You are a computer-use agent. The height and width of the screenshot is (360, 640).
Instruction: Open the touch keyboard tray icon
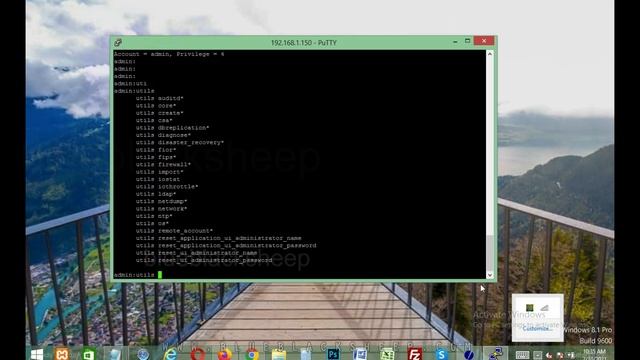click(522, 355)
